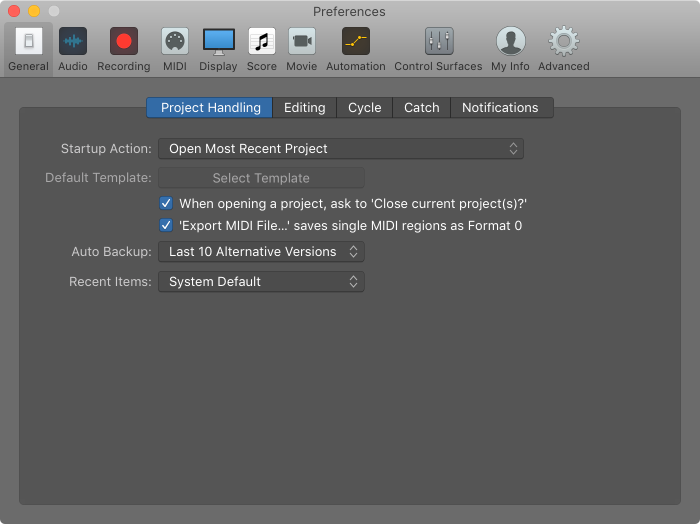Open the Movie preferences pane
This screenshot has width=700, height=524.
(302, 49)
